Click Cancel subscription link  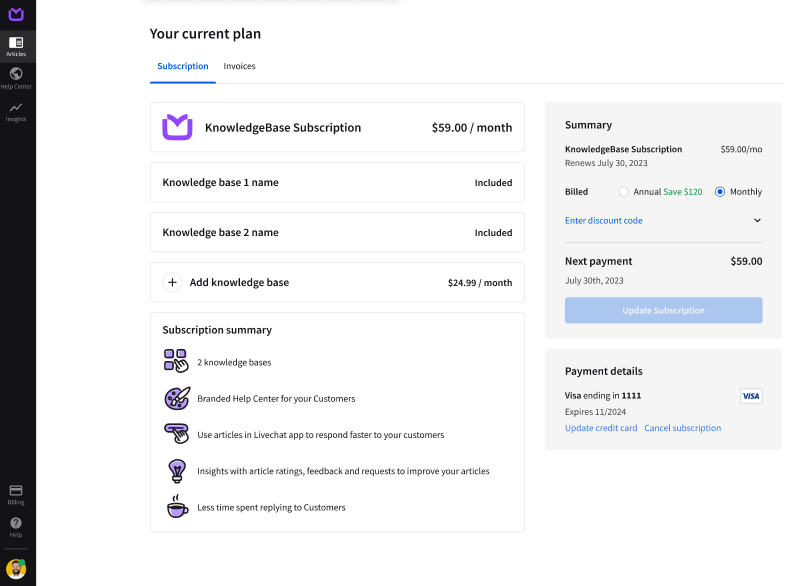click(682, 428)
